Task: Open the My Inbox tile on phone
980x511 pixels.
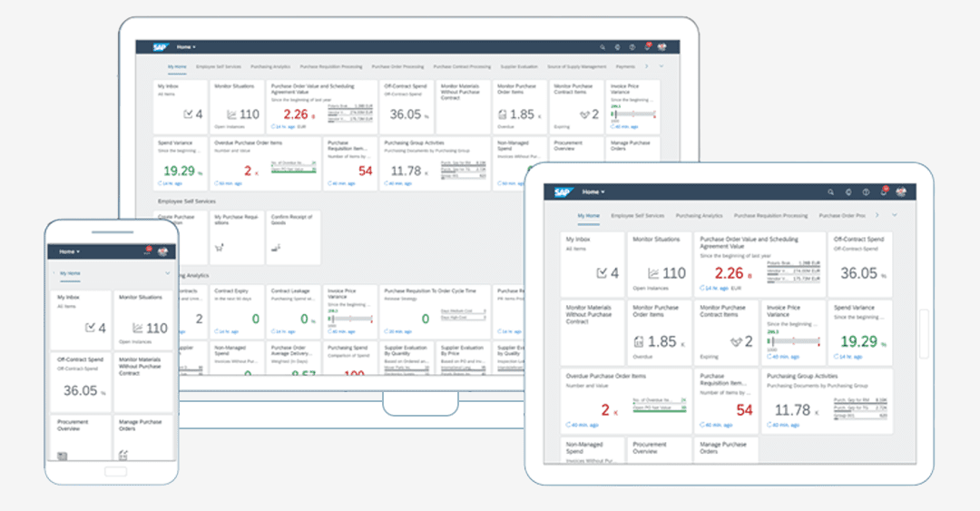Action: tap(81, 319)
